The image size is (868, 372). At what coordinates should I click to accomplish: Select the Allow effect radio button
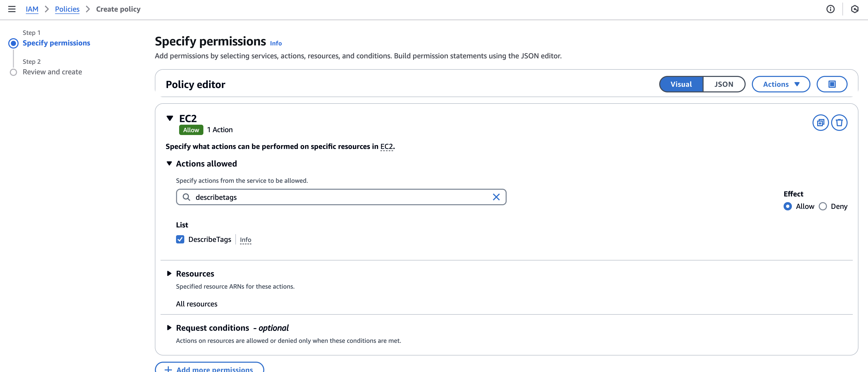pyautogui.click(x=787, y=206)
